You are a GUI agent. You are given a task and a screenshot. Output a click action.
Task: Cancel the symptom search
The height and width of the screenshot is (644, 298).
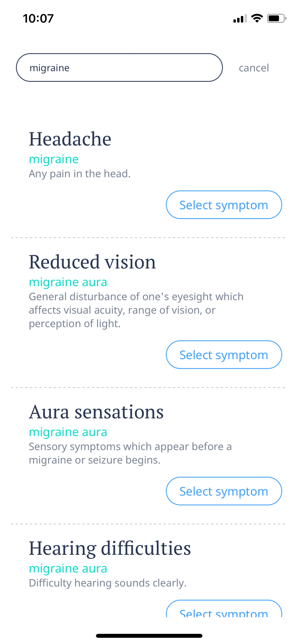(254, 68)
